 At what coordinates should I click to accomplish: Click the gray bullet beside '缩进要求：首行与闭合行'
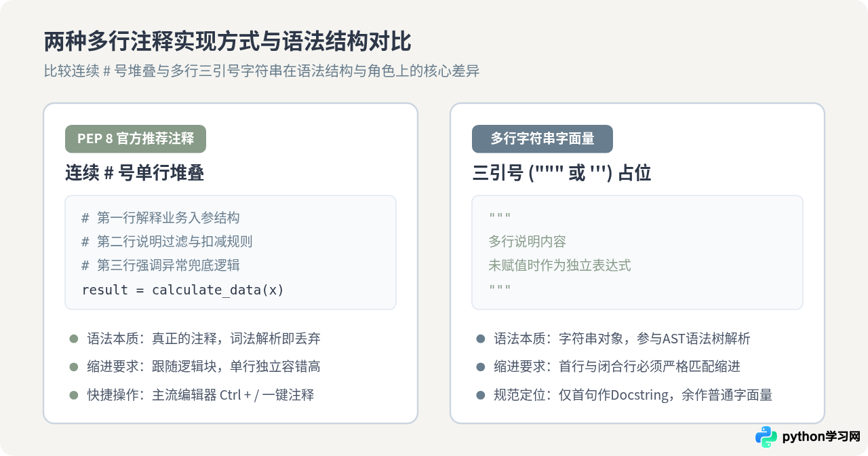tap(481, 366)
